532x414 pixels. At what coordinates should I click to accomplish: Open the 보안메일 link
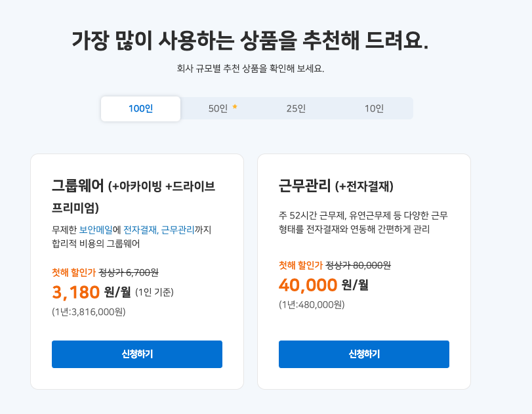(x=96, y=230)
